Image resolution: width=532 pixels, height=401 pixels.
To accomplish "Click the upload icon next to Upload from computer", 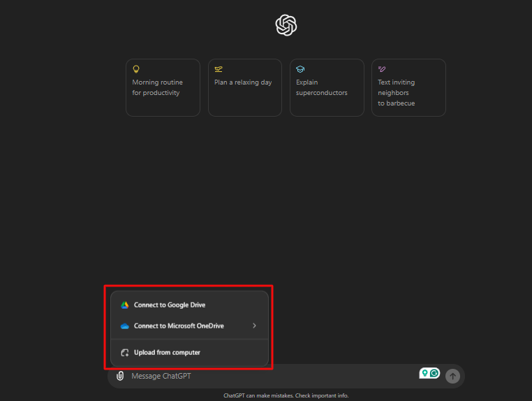I will 125,353.
